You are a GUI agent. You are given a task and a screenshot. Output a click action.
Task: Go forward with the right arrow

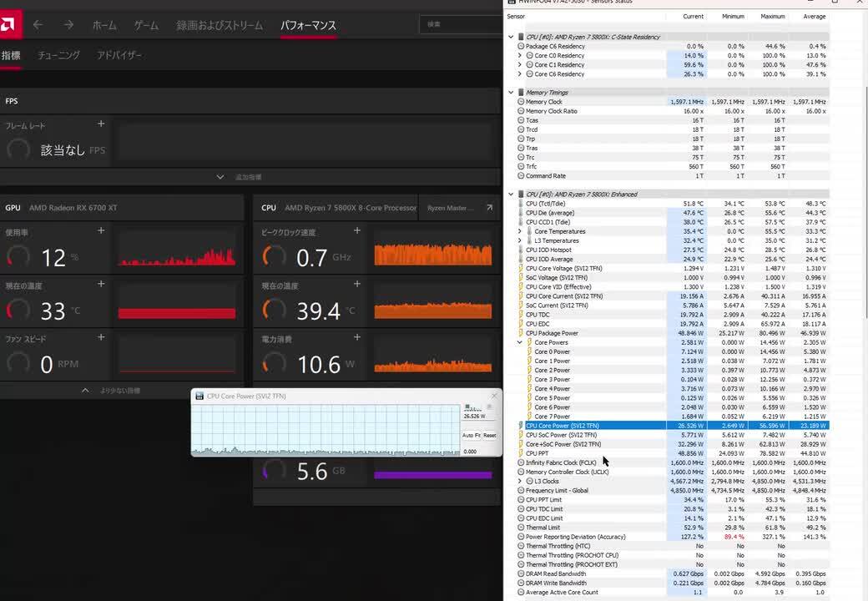pos(68,24)
